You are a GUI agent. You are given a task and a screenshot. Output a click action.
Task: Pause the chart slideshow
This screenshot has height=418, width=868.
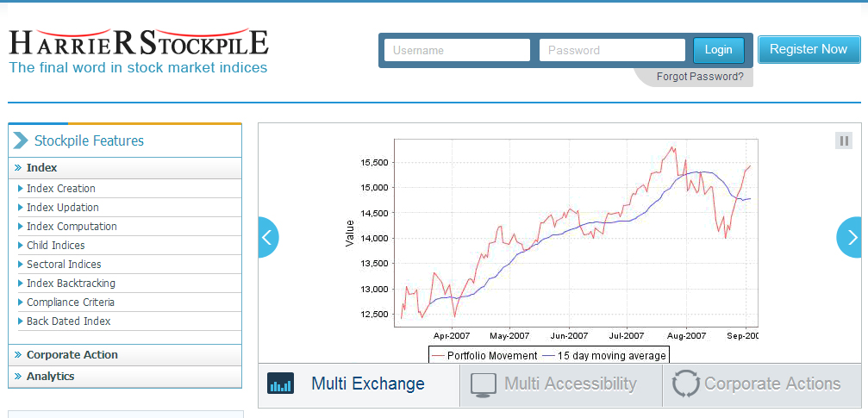pos(844,140)
